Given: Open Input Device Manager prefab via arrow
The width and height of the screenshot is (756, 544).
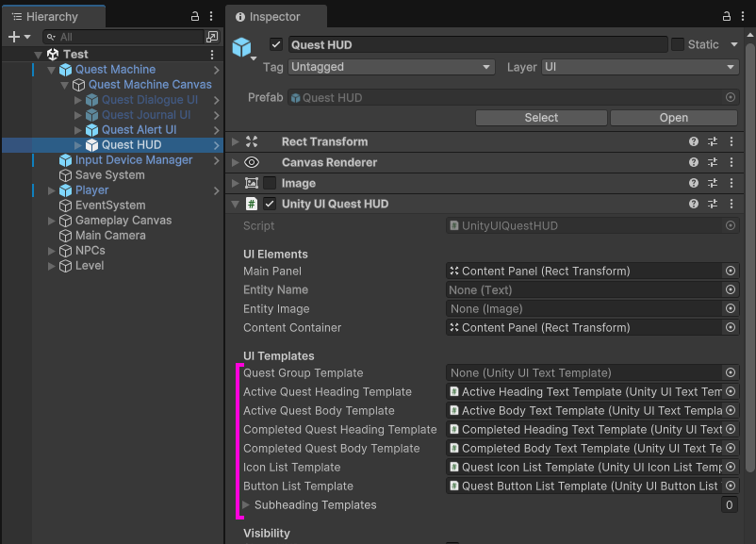Looking at the screenshot, I should pyautogui.click(x=216, y=160).
